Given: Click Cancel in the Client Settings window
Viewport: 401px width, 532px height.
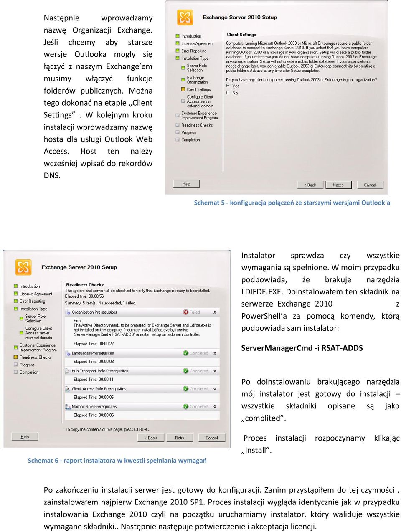Looking at the screenshot, I should (370, 185).
